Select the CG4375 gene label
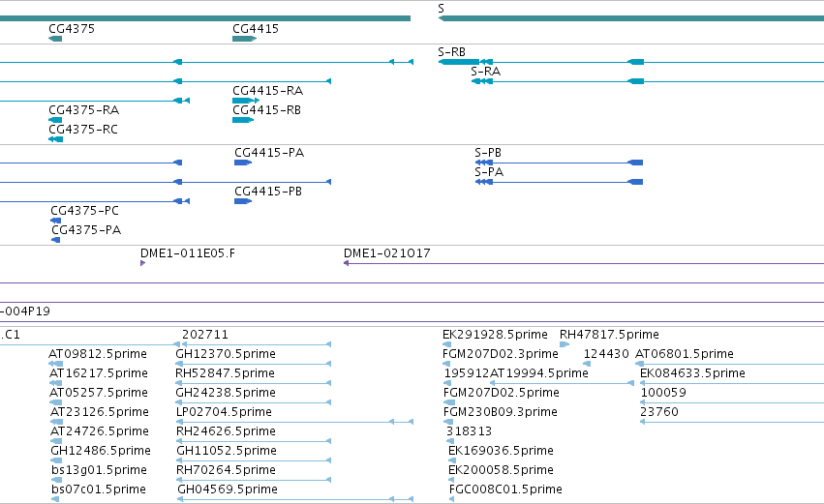This screenshot has height=504, width=824. (72, 28)
